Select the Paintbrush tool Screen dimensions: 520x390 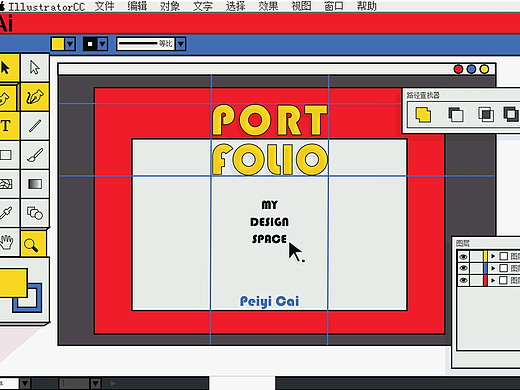coord(35,155)
